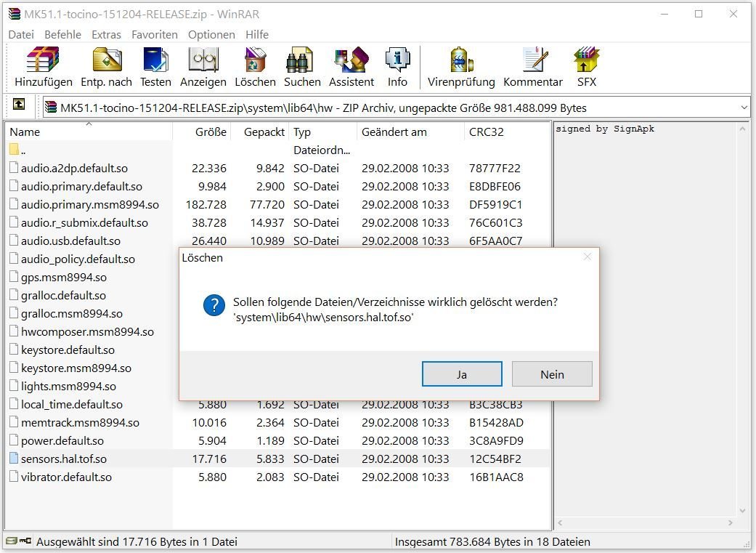Select the file power.default.so
This screenshot has width=756, height=553.
62,441
